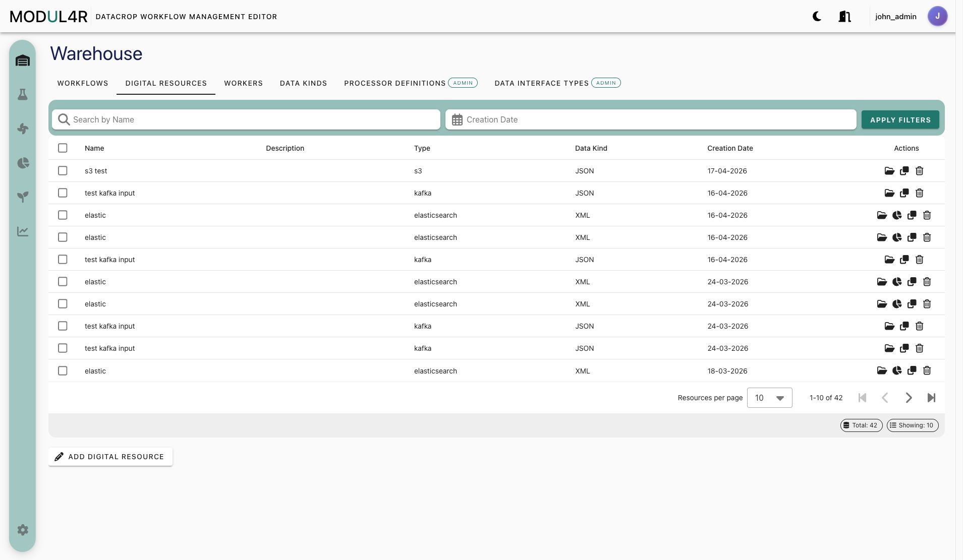Jump to last page of resources
The height and width of the screenshot is (560, 963).
931,398
